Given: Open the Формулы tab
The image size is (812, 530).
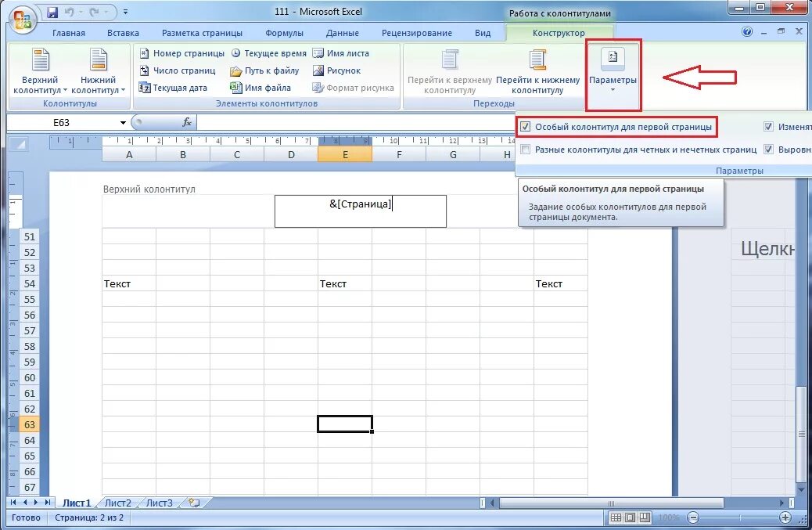Looking at the screenshot, I should point(284,33).
